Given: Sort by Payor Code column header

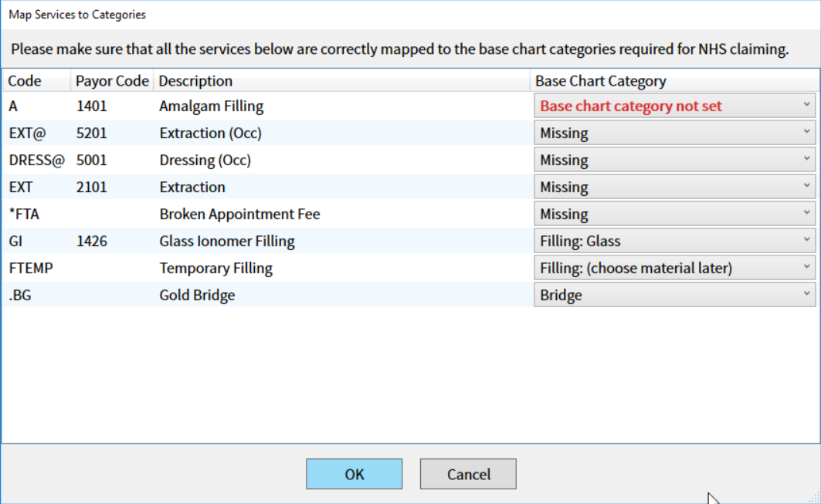Looking at the screenshot, I should (112, 80).
